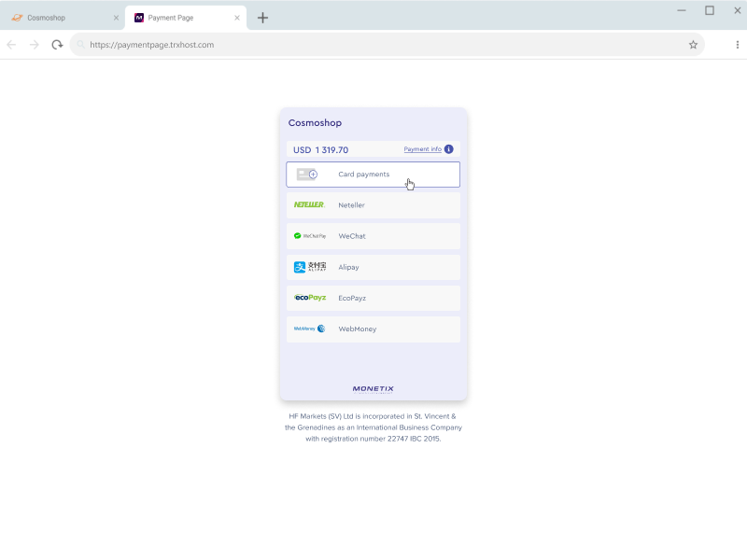Screen dimensions: 747x560
Task: Close the browser window
Action: click(737, 10)
